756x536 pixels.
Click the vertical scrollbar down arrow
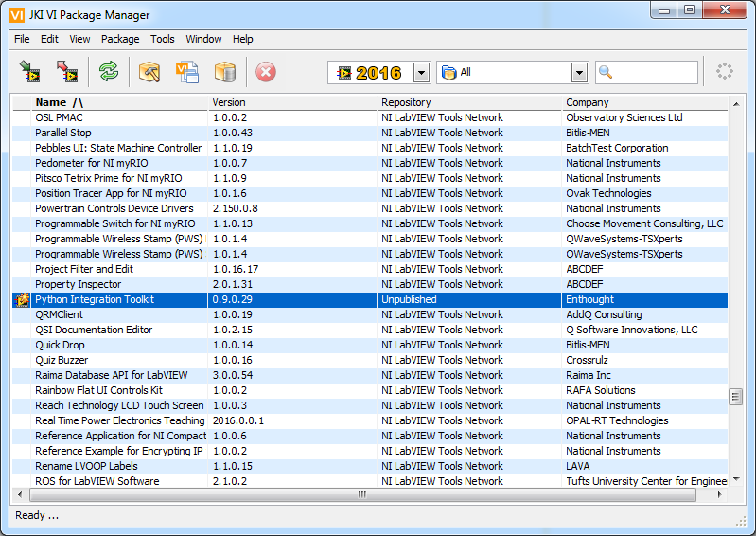click(x=736, y=479)
